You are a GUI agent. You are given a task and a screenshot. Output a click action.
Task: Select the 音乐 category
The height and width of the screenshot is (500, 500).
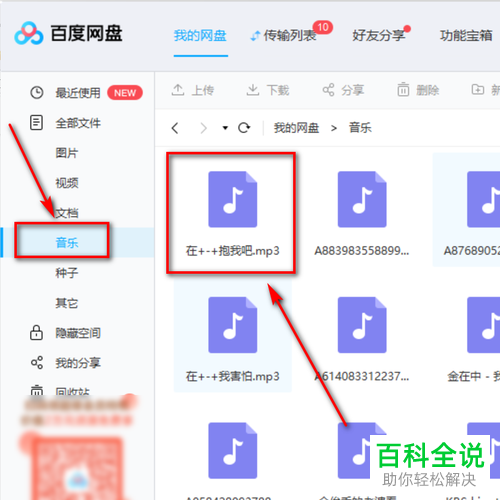[67, 243]
